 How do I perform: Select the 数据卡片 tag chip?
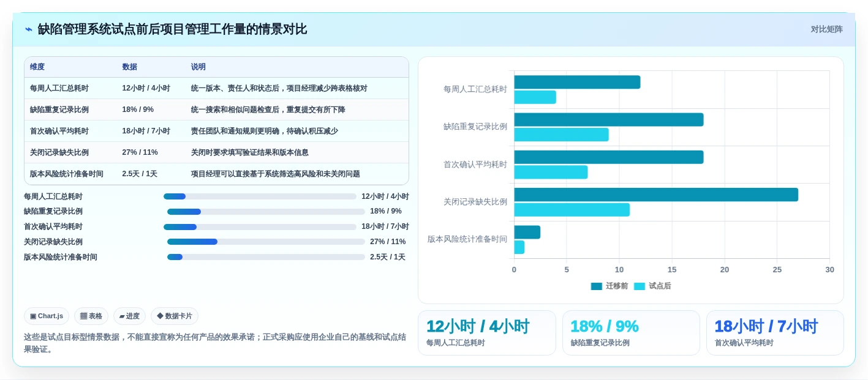[x=175, y=316]
